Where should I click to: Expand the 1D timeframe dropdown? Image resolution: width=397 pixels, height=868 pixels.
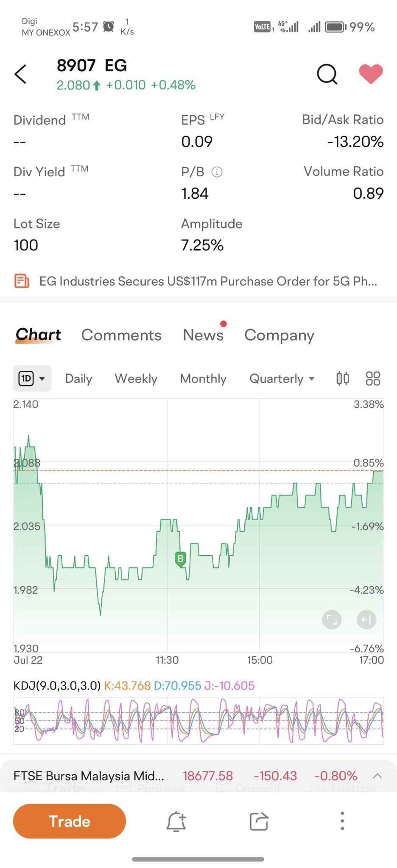point(32,378)
